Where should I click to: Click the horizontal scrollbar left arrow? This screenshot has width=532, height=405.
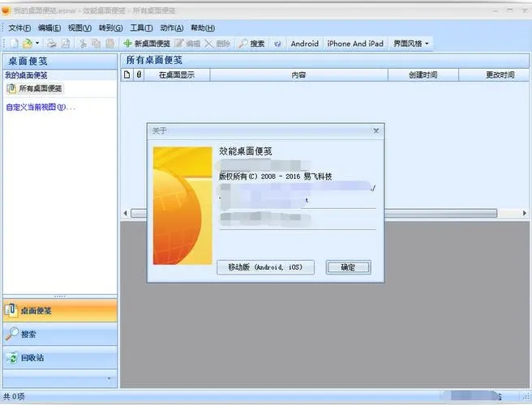126,213
